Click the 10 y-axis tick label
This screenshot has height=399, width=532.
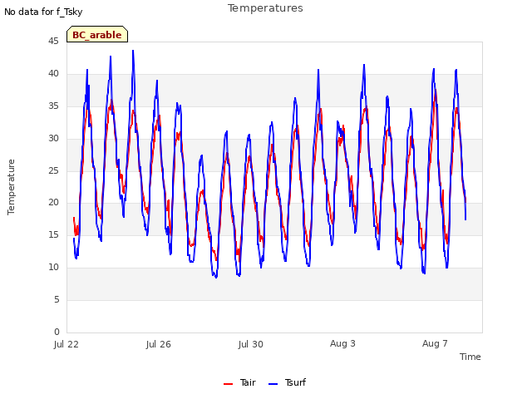point(53,268)
